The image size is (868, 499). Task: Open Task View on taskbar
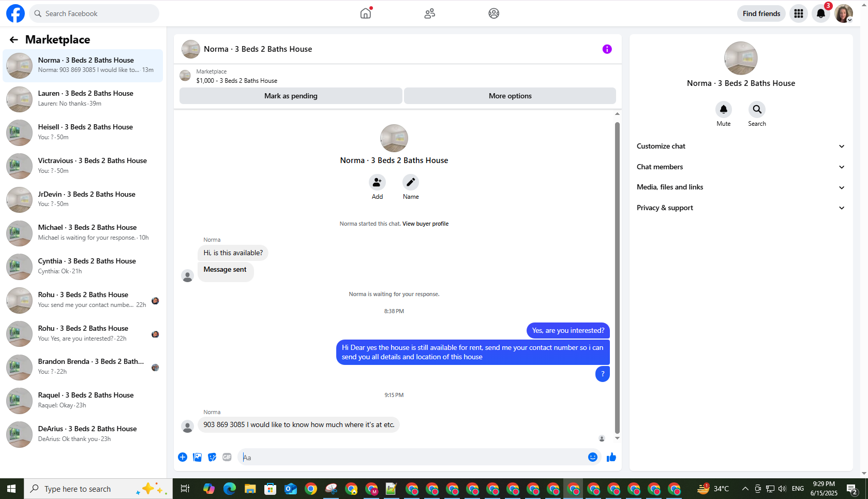pyautogui.click(x=185, y=489)
